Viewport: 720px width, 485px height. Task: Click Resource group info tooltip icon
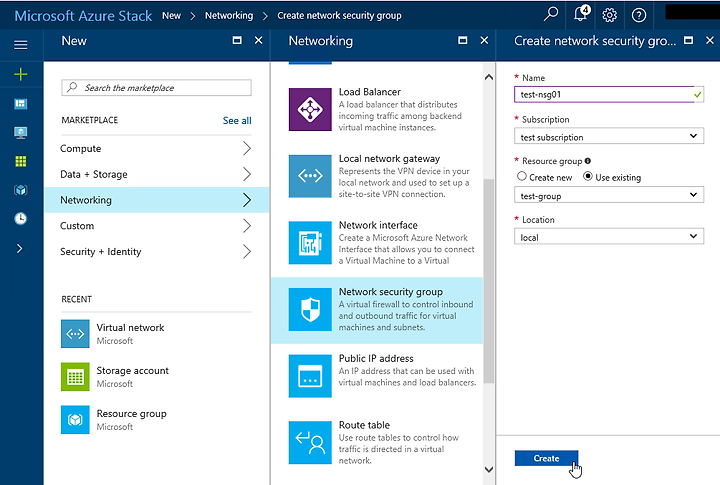coord(588,161)
